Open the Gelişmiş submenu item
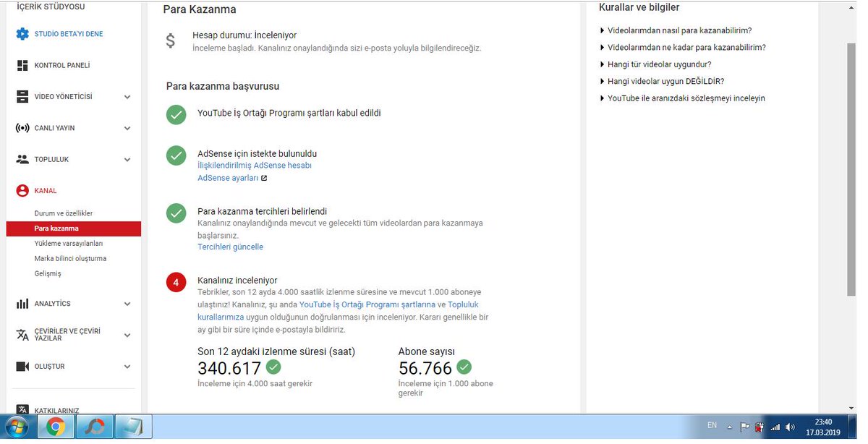Screen dimensions: 868x444 [x=48, y=273]
